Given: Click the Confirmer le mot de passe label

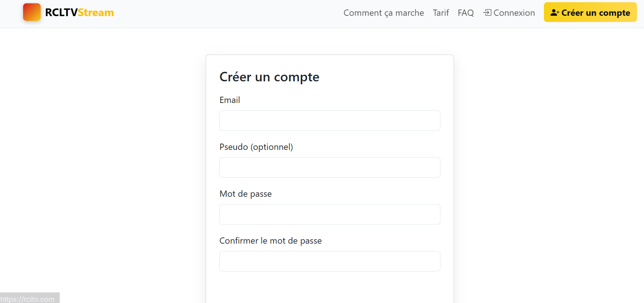Looking at the screenshot, I should point(270,240).
